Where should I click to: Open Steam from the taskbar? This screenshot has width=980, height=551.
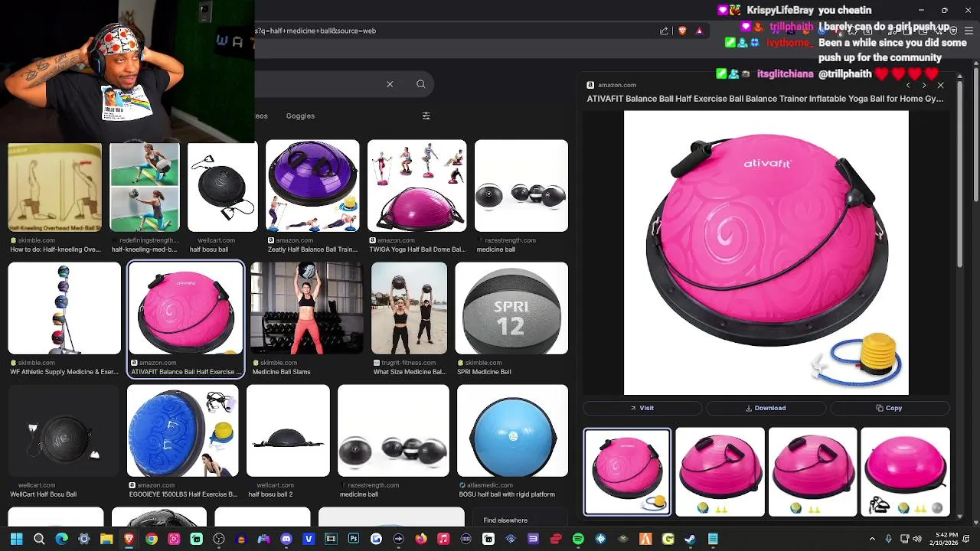click(690, 540)
